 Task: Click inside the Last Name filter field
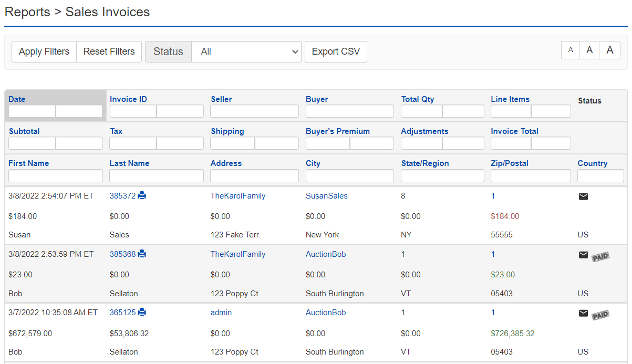(x=156, y=175)
